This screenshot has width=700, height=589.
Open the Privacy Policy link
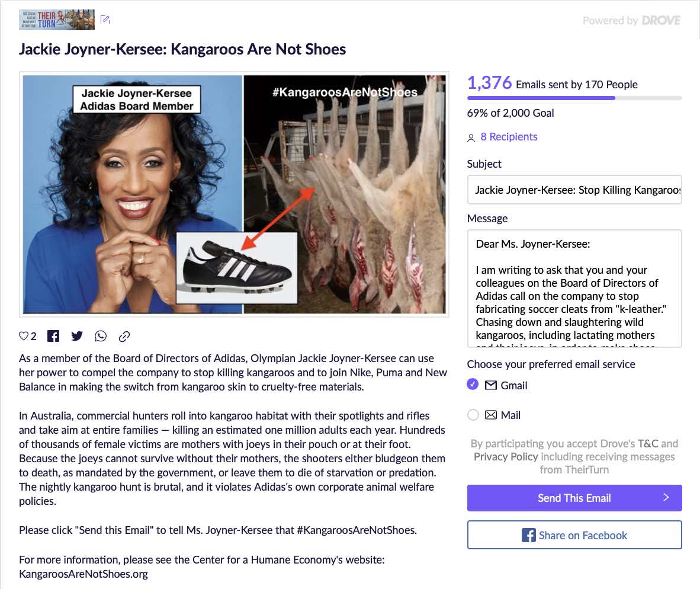click(506, 456)
